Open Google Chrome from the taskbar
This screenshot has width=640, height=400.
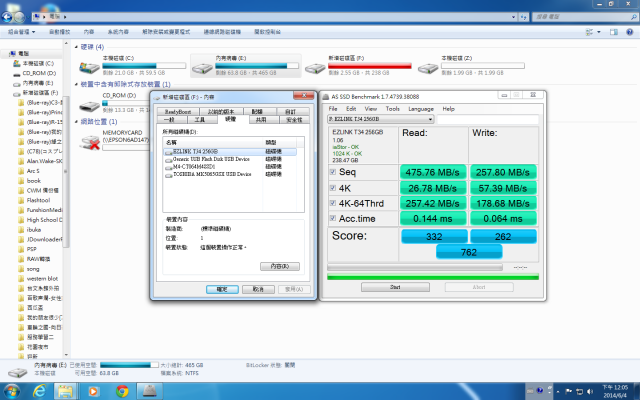[x=122, y=391]
